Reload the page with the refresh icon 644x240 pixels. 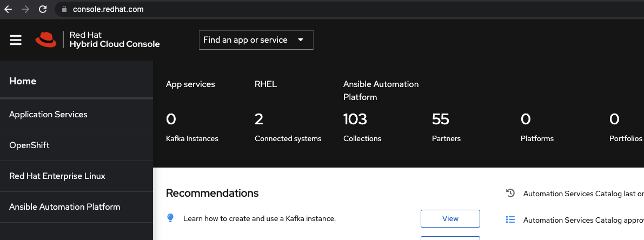click(x=43, y=9)
